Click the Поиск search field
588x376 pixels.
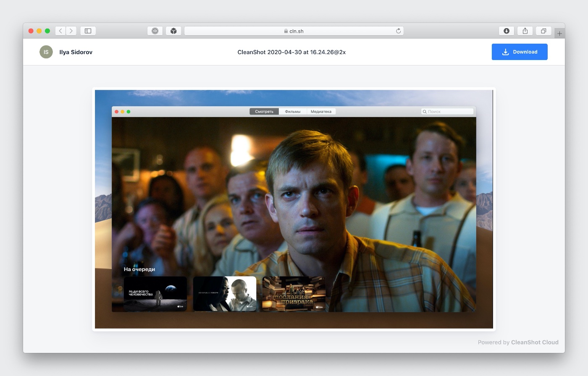[448, 112]
